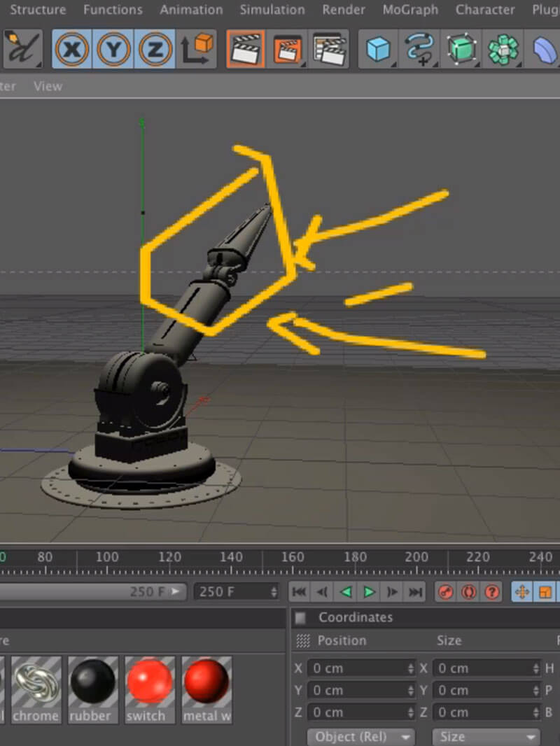The width and height of the screenshot is (560, 746).
Task: Click the arrow handle ending the range slider
Action: coord(176,592)
